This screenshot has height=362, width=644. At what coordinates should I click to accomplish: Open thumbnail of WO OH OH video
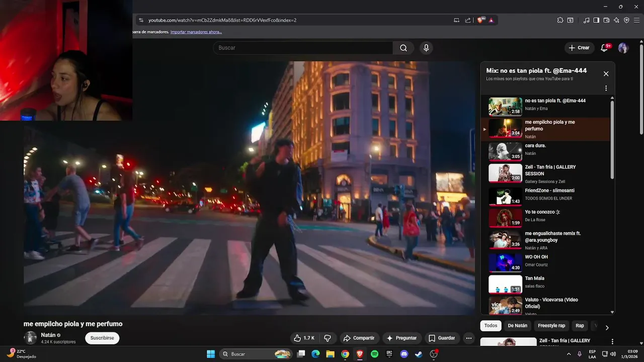tap(505, 262)
